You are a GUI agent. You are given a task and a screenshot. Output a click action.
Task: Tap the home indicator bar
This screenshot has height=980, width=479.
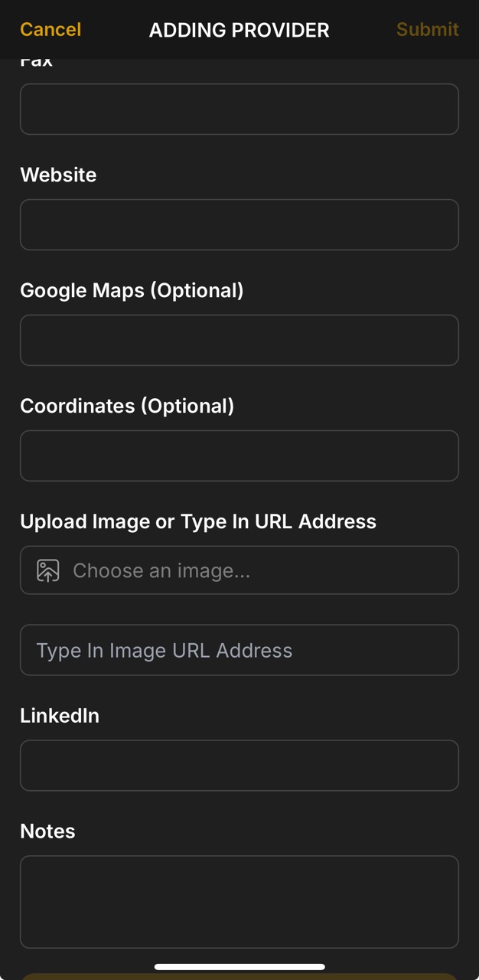click(x=239, y=965)
